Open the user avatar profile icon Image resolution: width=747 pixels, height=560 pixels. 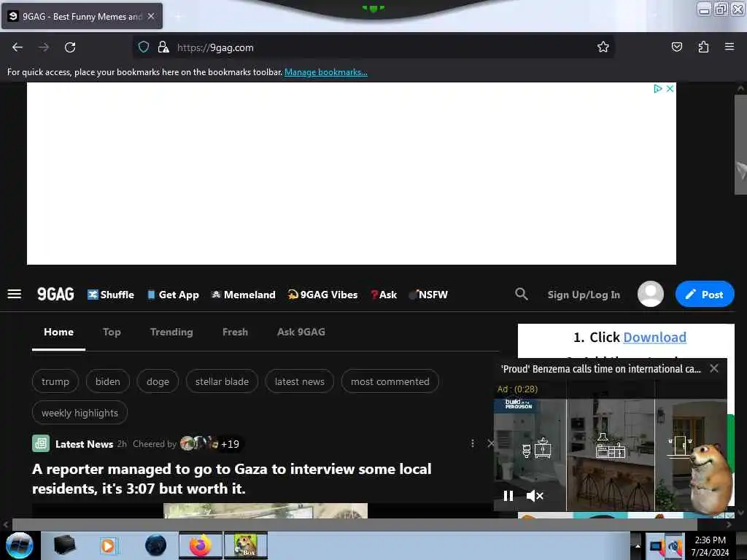650,294
